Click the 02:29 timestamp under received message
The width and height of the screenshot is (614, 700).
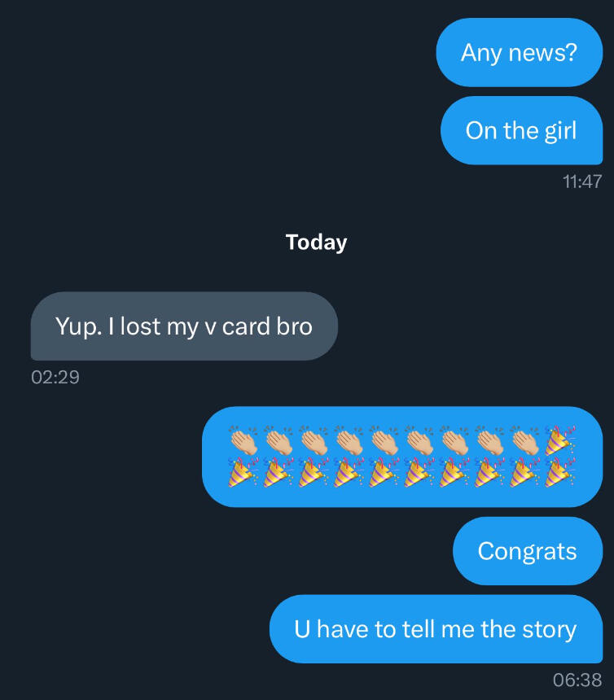[55, 377]
